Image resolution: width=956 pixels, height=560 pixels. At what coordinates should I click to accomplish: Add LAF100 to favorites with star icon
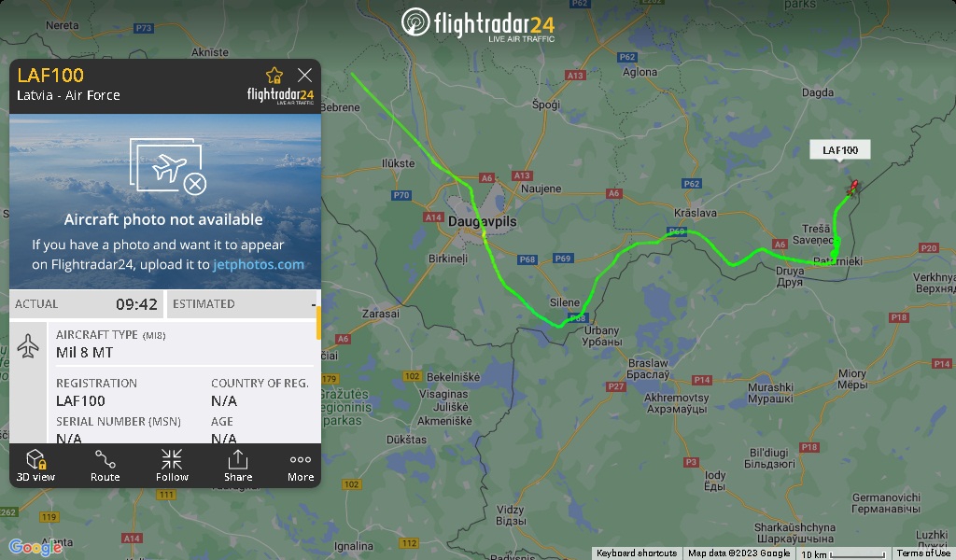coord(274,76)
